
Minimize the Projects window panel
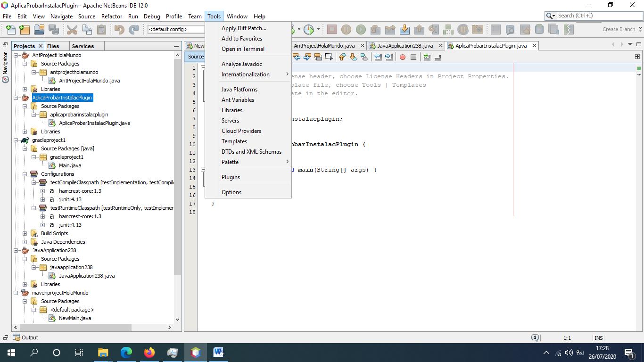tap(176, 46)
